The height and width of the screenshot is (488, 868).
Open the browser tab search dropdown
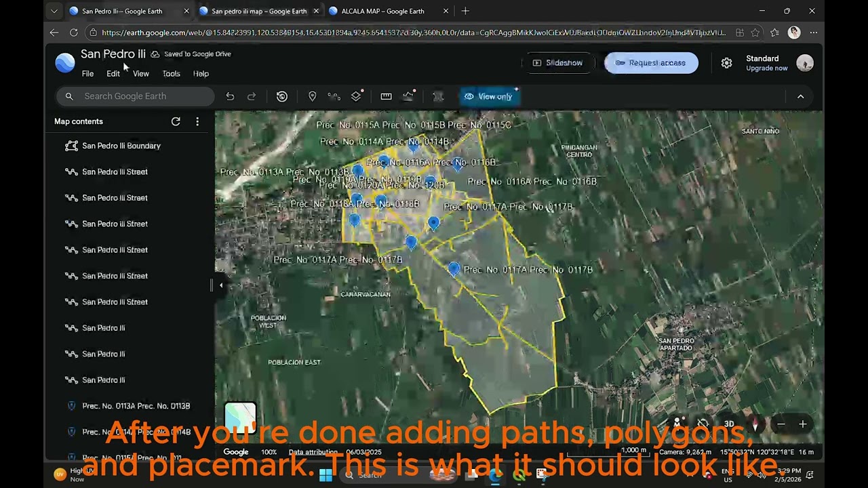54,11
